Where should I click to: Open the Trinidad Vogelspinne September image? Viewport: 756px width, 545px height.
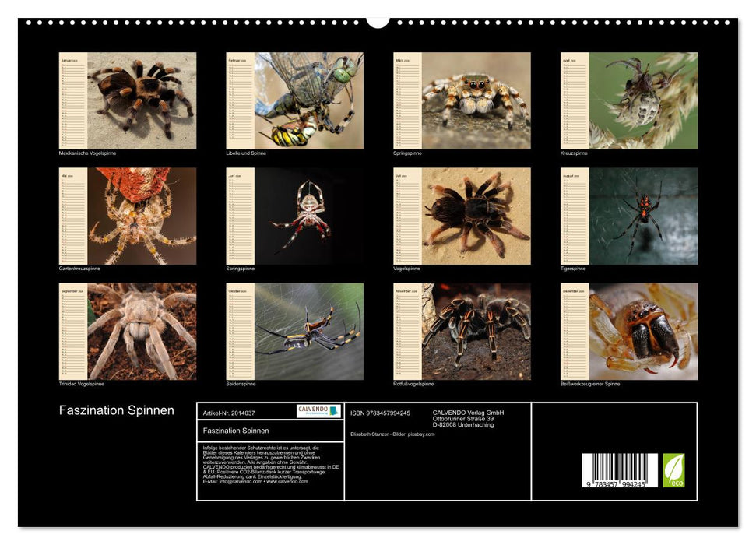coord(142,331)
